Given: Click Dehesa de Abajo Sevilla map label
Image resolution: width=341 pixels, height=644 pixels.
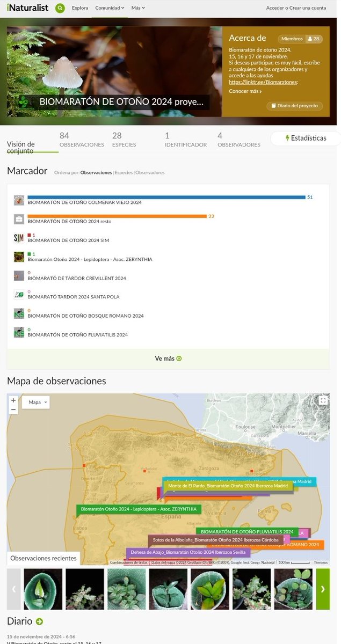Looking at the screenshot, I should pos(188,552).
